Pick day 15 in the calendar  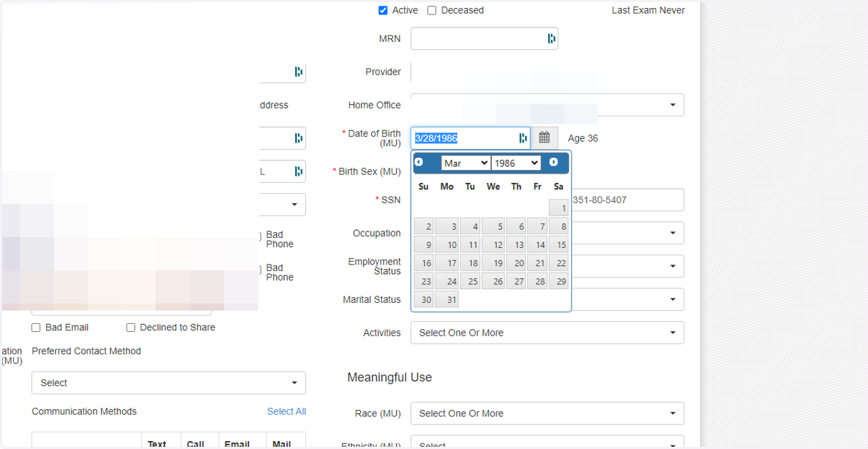tap(558, 244)
